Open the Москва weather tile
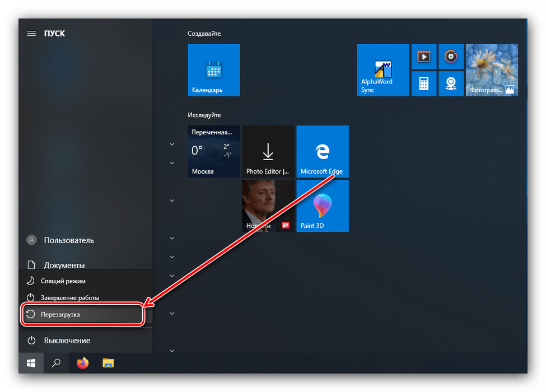The width and height of the screenshot is (546, 392). pyautogui.click(x=214, y=151)
